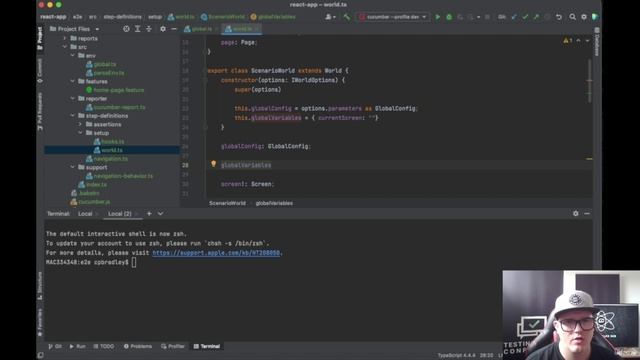Open the cucumber run configuration dropdown
640x360 pixels.
pyautogui.click(x=393, y=17)
